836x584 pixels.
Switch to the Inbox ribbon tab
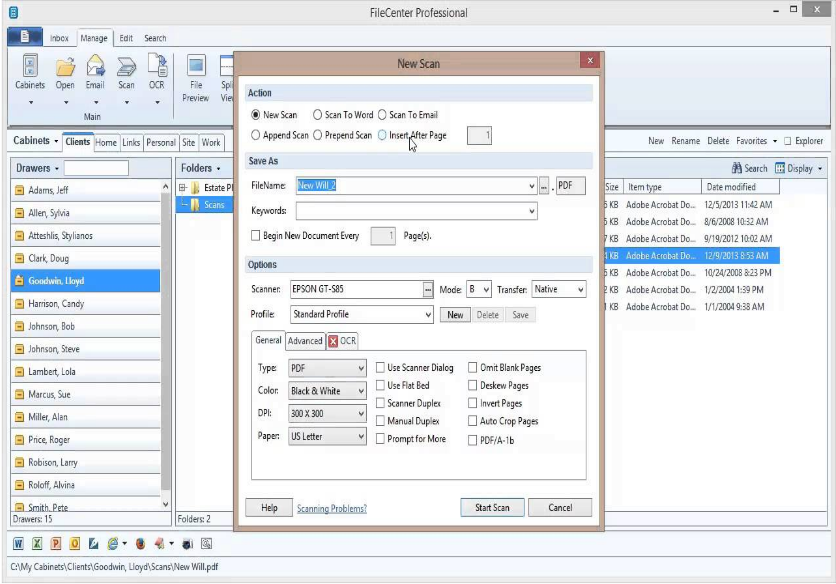59,38
